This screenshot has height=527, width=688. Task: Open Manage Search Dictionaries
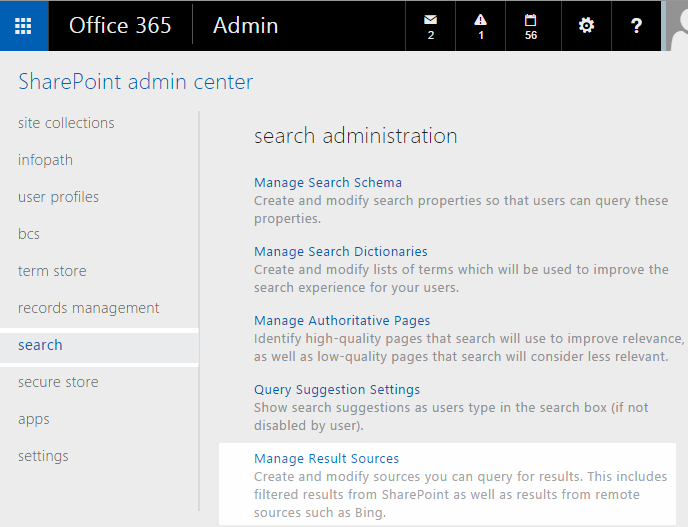point(340,252)
